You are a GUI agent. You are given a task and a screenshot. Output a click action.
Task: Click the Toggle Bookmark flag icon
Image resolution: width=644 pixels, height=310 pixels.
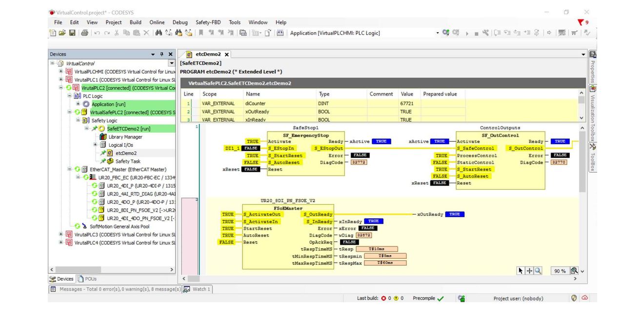[x=201, y=33]
